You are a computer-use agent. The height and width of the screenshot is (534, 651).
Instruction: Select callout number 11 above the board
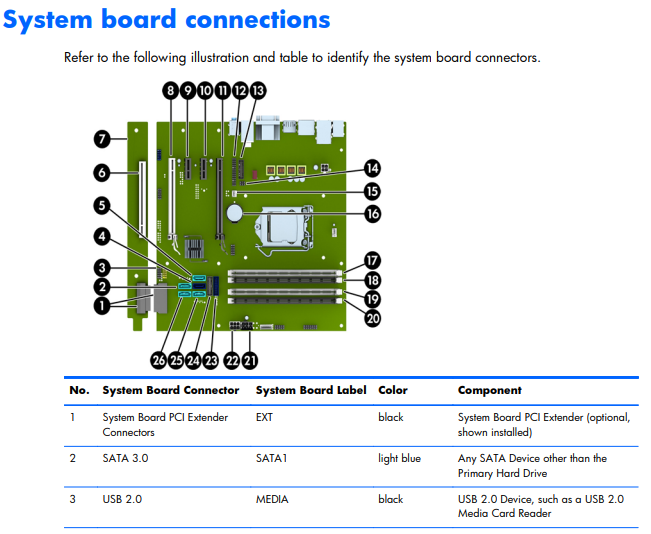click(223, 91)
